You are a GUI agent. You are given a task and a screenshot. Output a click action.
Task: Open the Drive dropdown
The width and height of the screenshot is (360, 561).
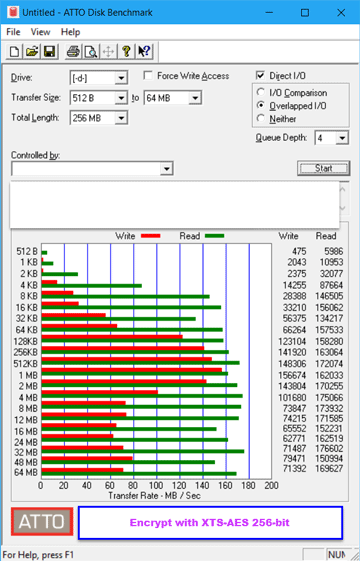pyautogui.click(x=121, y=78)
